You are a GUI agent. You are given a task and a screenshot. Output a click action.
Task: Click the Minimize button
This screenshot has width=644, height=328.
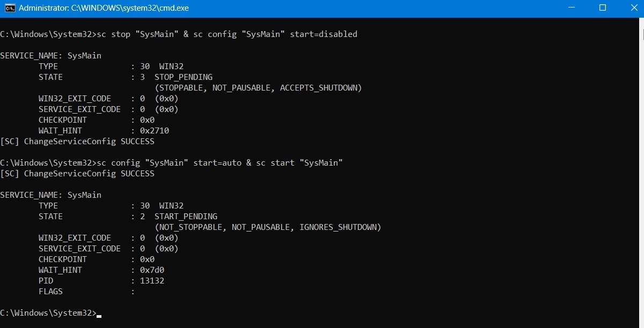click(570, 8)
